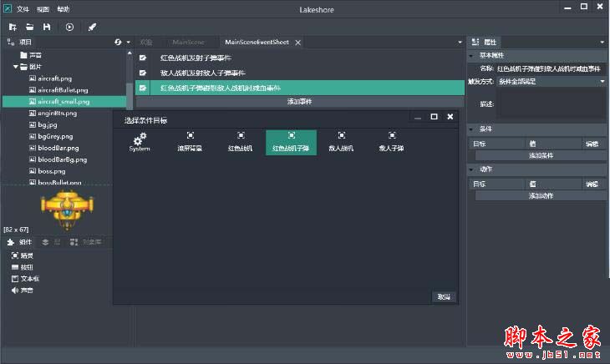The height and width of the screenshot is (364, 610).
Task: Click the 按钮 button component
Action: (x=23, y=267)
